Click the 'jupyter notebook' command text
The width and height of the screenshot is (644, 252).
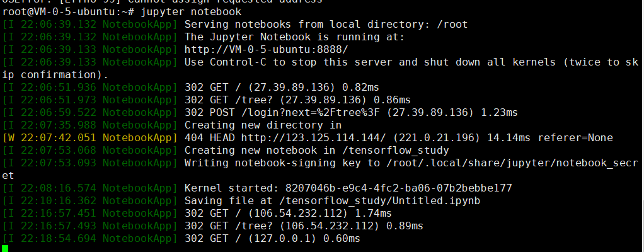coord(191,12)
